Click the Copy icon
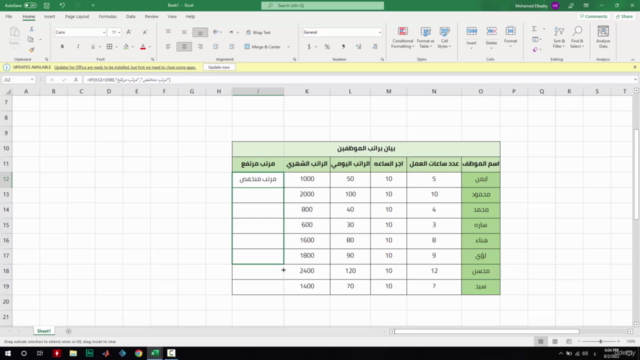Viewport: 640px width, 360px height. tap(31, 40)
